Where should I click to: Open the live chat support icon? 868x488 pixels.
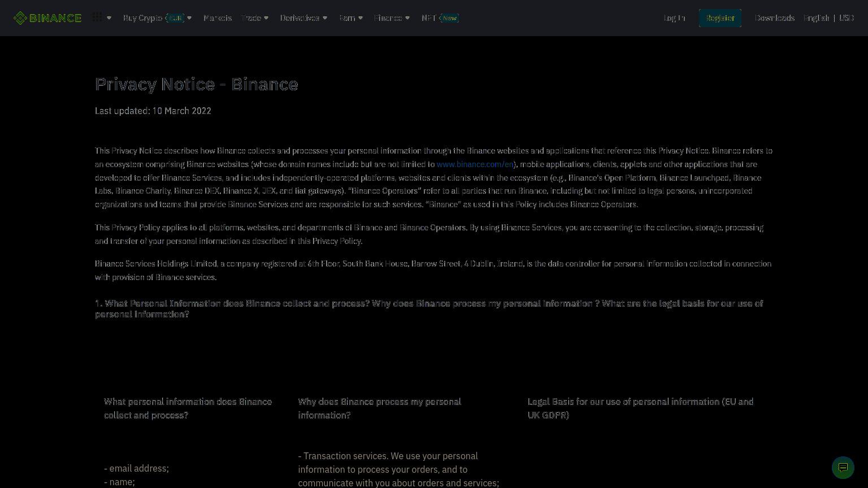pyautogui.click(x=843, y=468)
